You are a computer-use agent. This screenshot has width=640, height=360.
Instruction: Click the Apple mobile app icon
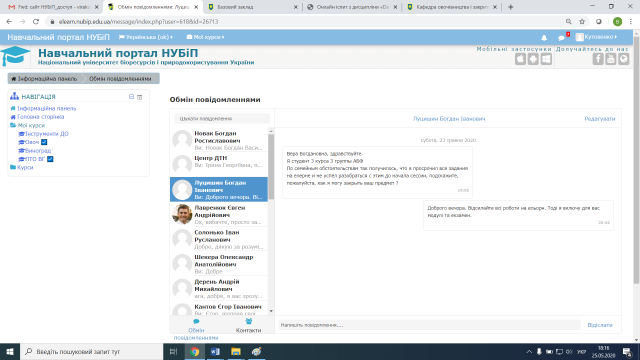(520, 59)
